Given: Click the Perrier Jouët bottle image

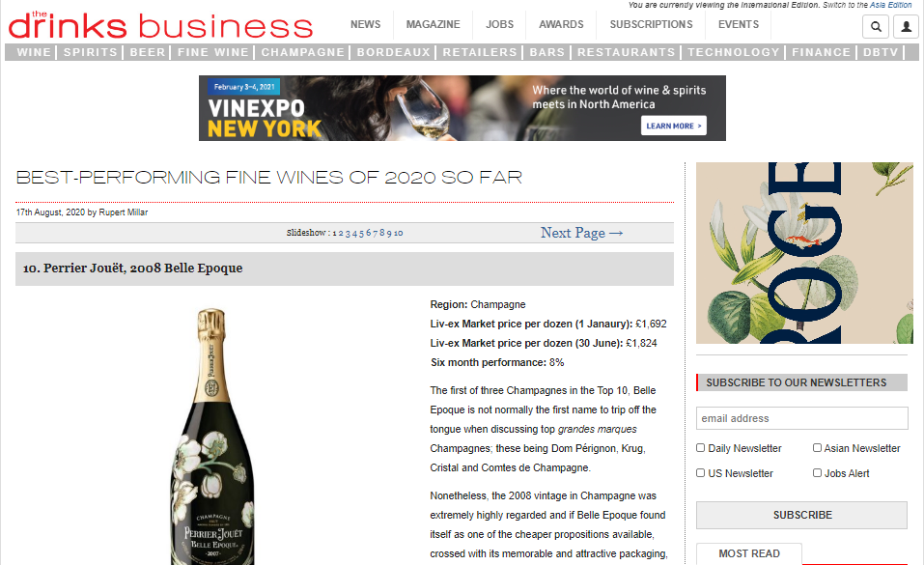Looking at the screenshot, I should [x=212, y=437].
